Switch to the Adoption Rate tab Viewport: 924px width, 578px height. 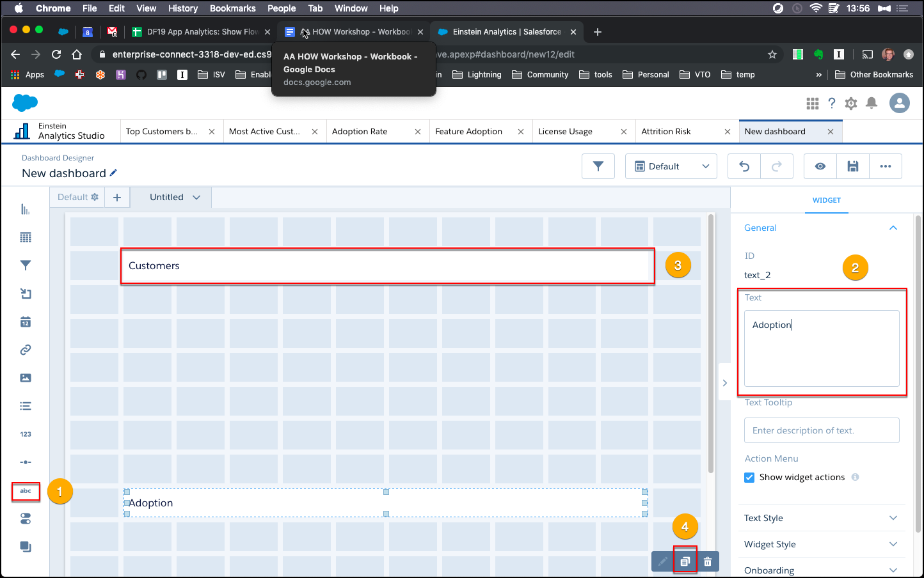[360, 132]
